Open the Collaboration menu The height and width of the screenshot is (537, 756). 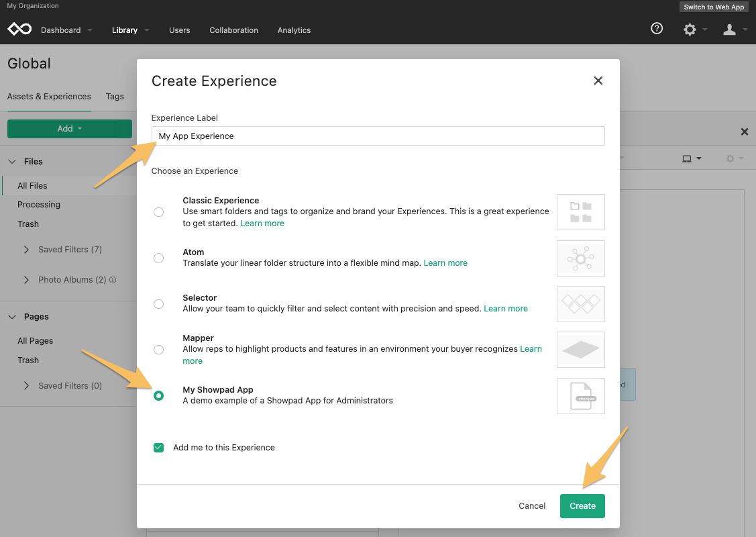click(234, 30)
